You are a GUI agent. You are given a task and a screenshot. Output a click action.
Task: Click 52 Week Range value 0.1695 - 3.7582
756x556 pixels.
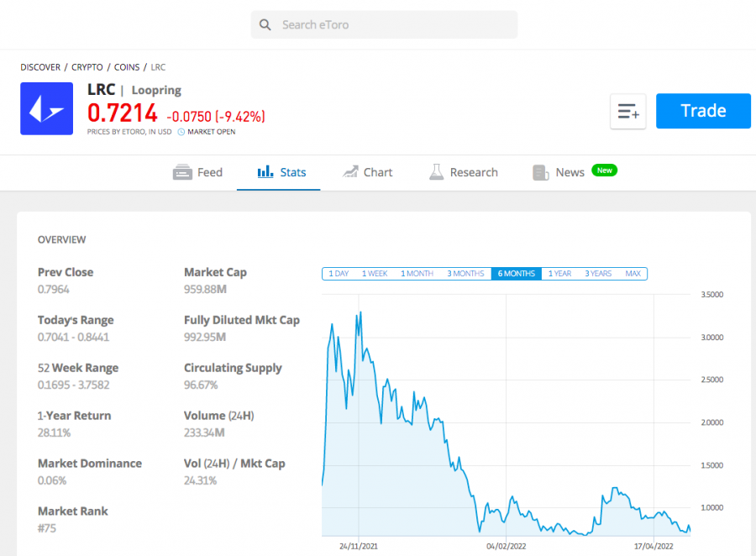(74, 385)
